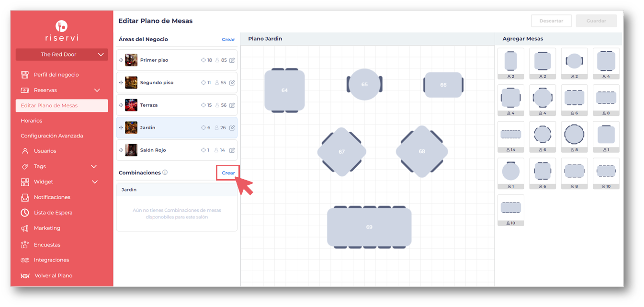Grab the Salón Rojo move handle
Image resolution: width=644 pixels, height=307 pixels.
point(121,150)
